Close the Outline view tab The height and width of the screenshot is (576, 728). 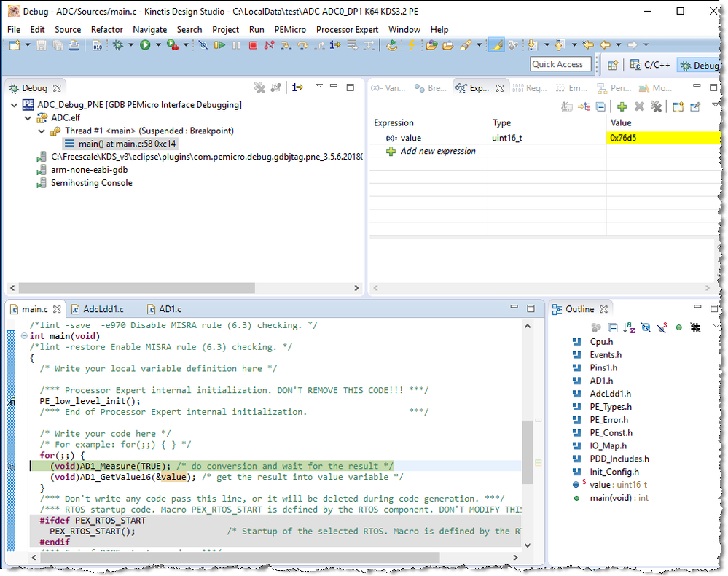(x=603, y=309)
